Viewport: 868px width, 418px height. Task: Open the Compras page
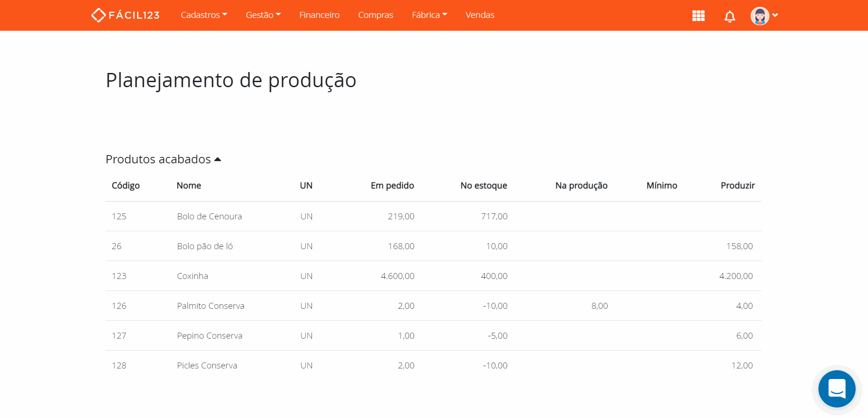375,15
